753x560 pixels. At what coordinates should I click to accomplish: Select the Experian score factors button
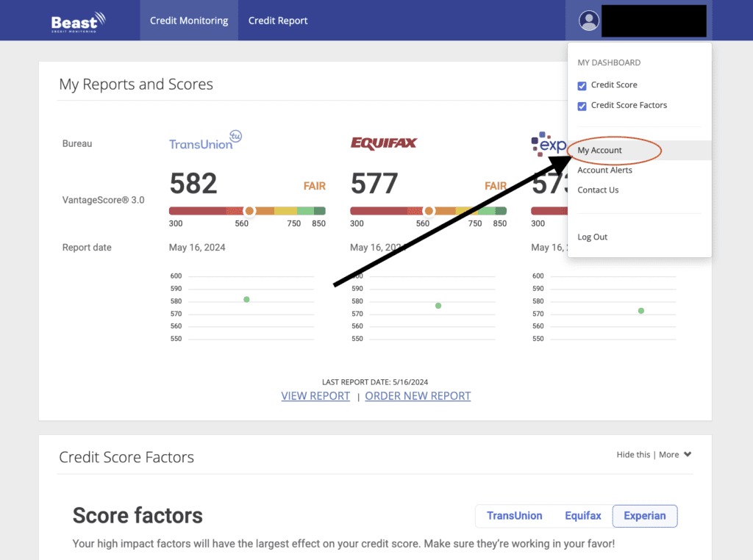point(644,516)
